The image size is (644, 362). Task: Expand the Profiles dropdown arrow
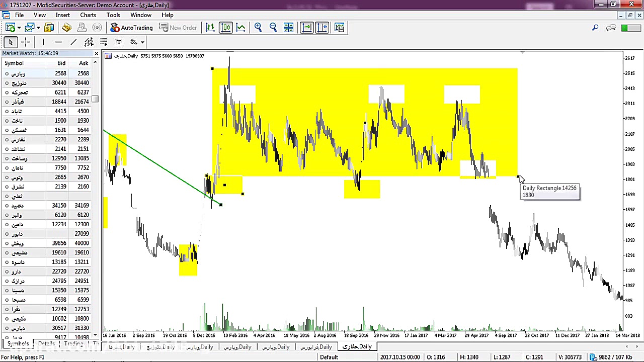(x=38, y=28)
